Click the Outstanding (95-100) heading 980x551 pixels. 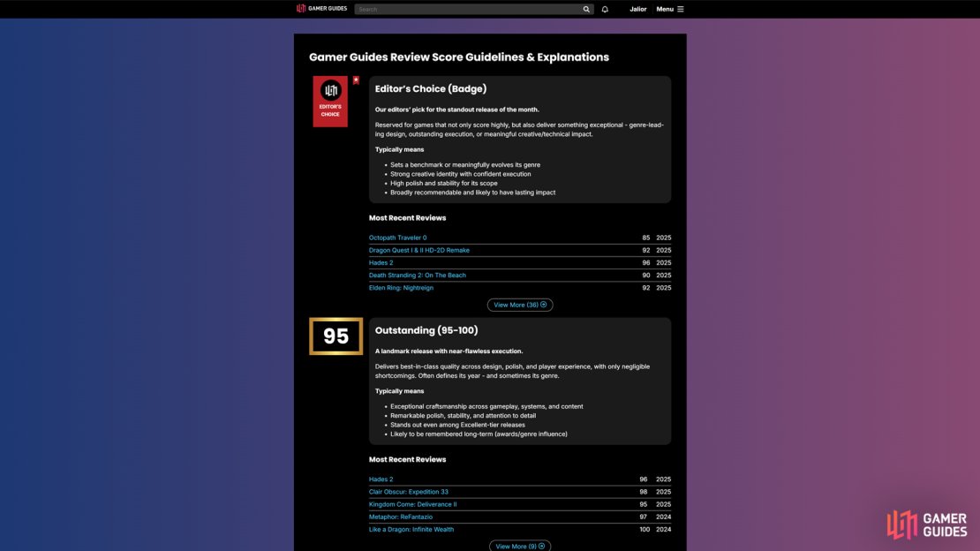[x=426, y=330]
